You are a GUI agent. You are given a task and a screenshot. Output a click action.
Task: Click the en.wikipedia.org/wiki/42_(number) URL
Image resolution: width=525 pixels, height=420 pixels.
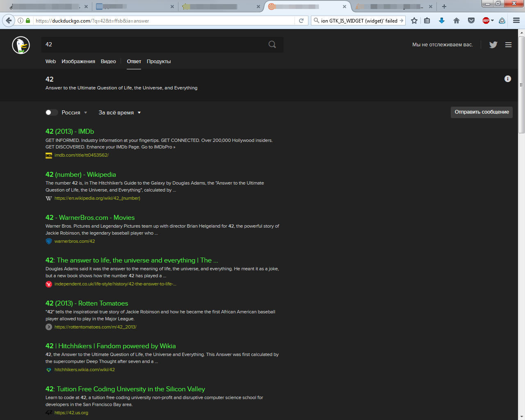97,198
